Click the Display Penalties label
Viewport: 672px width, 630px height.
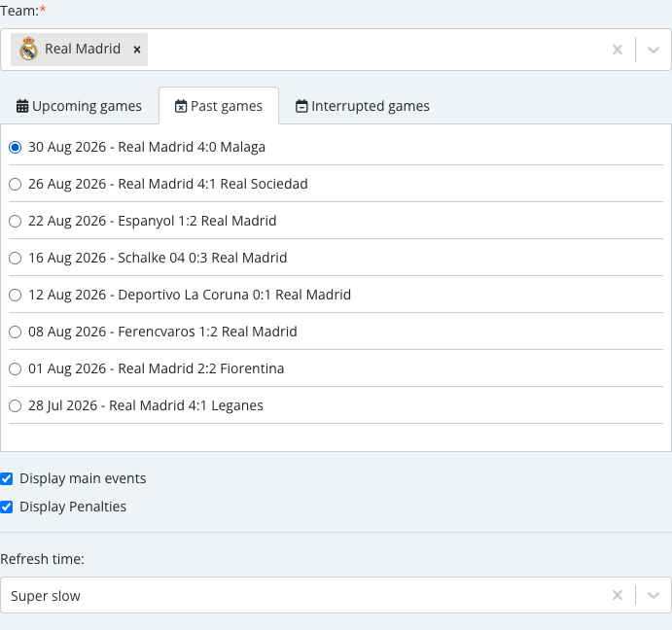click(73, 507)
